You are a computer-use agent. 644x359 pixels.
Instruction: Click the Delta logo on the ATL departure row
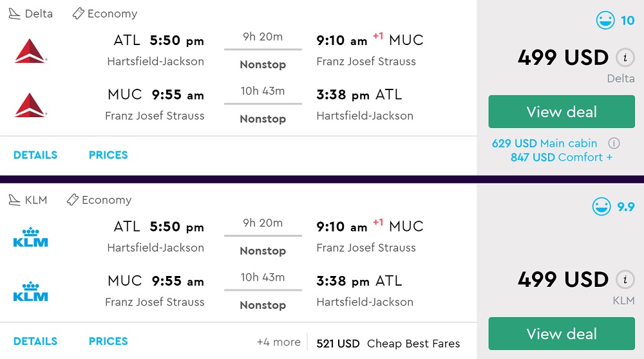tap(30, 51)
